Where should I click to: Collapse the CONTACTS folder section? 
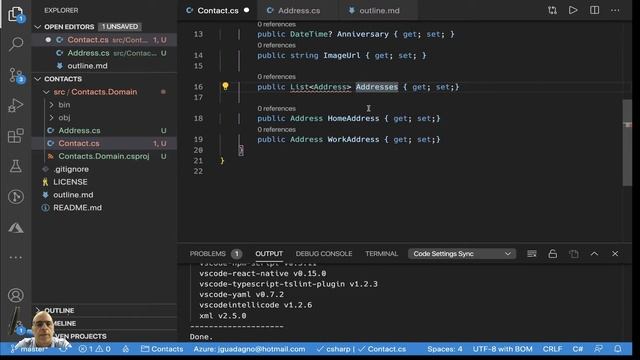[x=38, y=79]
